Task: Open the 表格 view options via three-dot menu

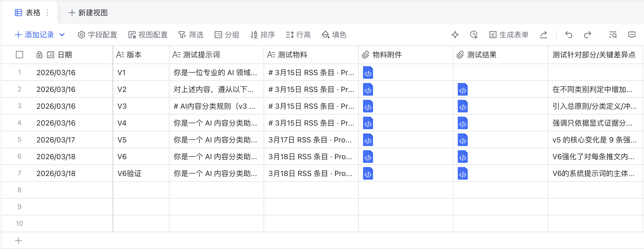Action: 47,13
